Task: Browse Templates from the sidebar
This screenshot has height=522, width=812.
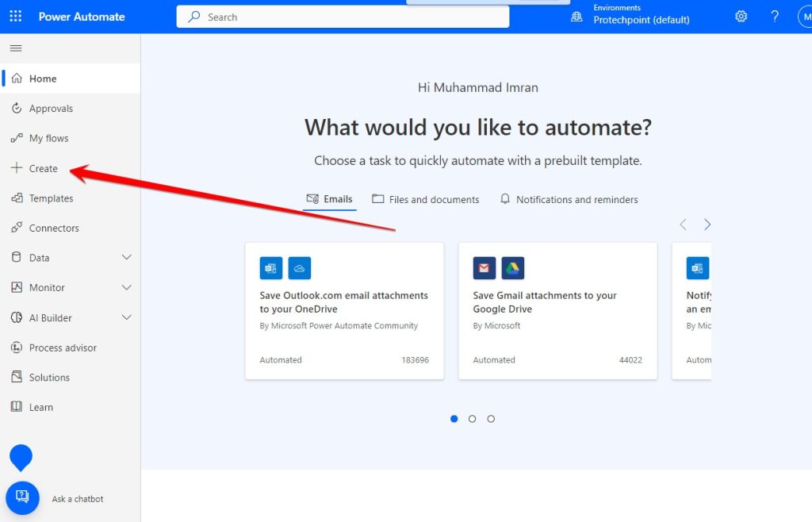Action: [x=50, y=198]
